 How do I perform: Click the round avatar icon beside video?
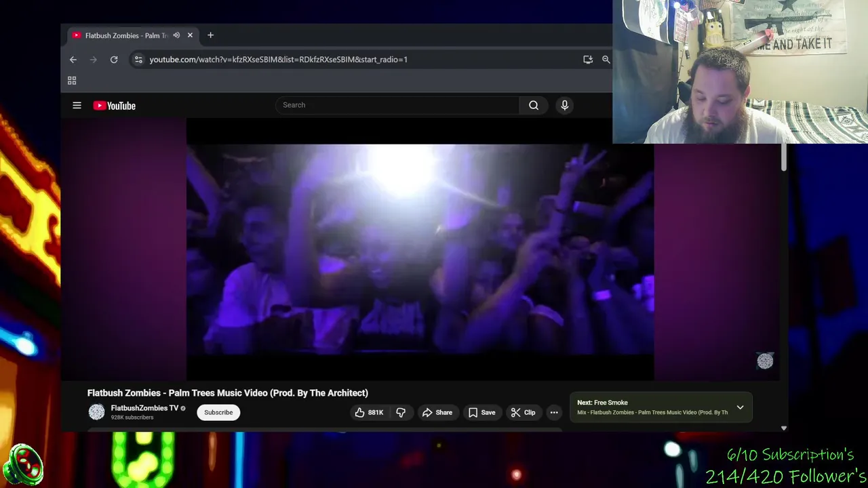[765, 361]
